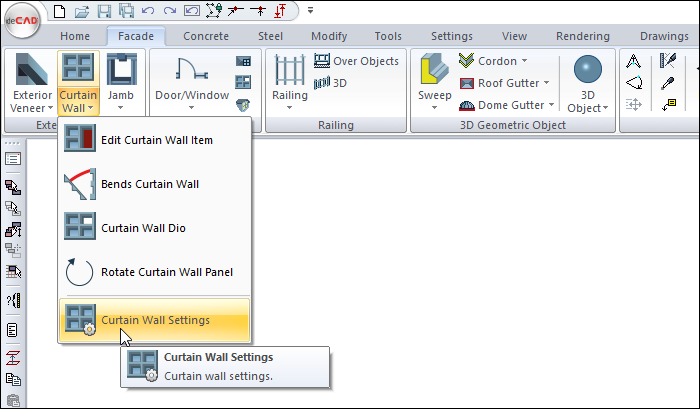The width and height of the screenshot is (700, 409).
Task: Select Rotate Curtain Wall Panel
Action: (x=167, y=272)
